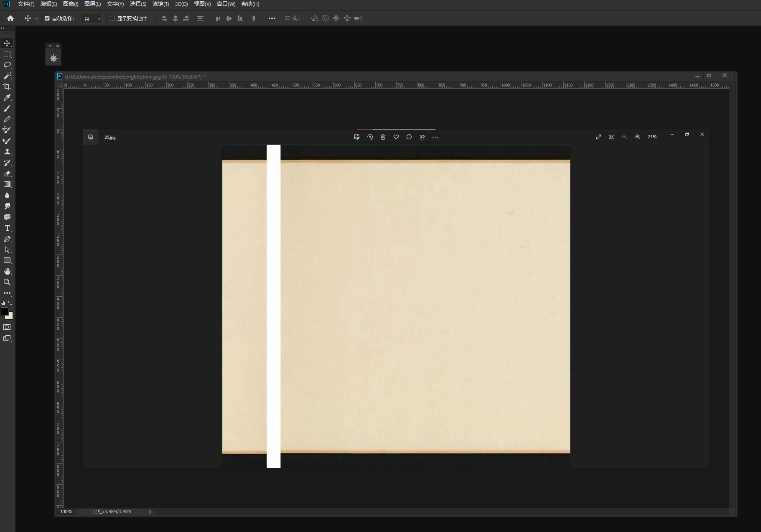Toggle Quick Mask mode in toolbar
The height and width of the screenshot is (532, 761).
click(x=7, y=327)
